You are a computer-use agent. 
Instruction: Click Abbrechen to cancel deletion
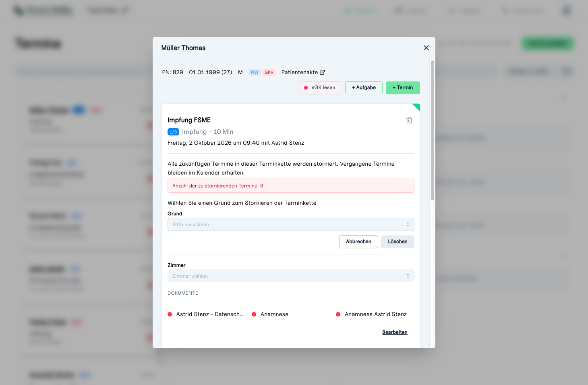click(x=358, y=242)
